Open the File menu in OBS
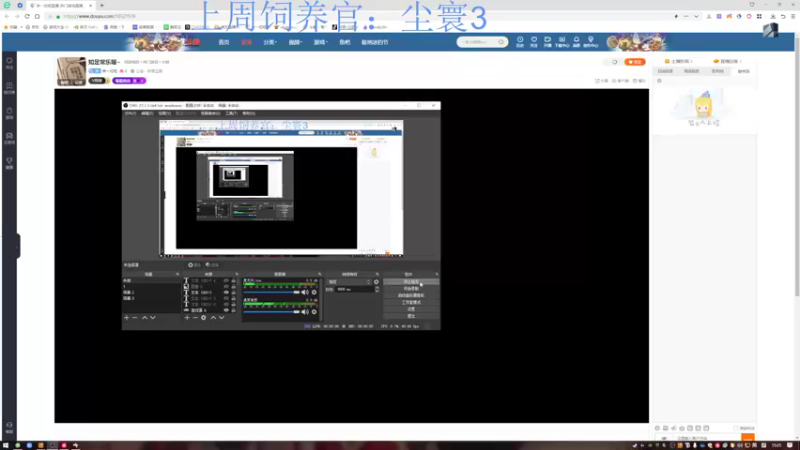The image size is (800, 450). click(131, 113)
